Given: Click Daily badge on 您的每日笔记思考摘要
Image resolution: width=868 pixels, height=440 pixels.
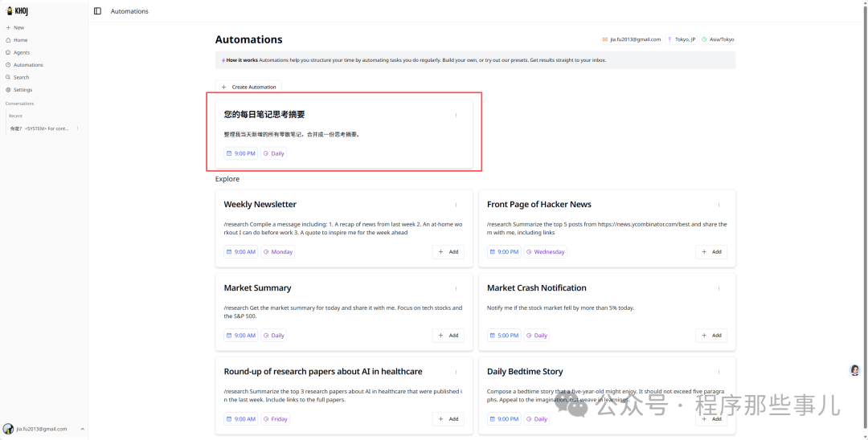Looking at the screenshot, I should pyautogui.click(x=273, y=153).
